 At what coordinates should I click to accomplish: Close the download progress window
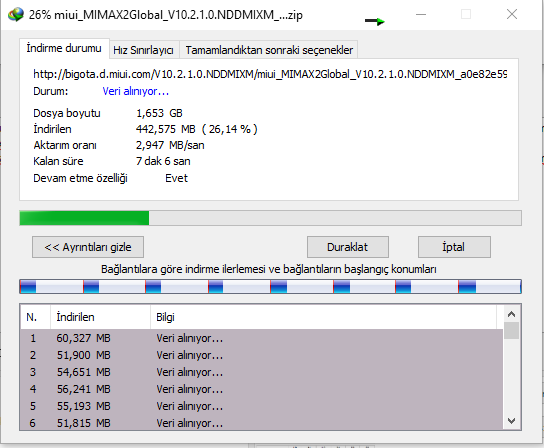coord(512,15)
